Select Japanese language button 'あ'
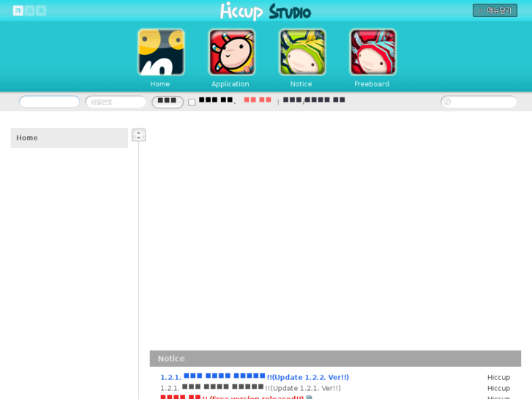Image resolution: width=532 pixels, height=399 pixels. point(41,10)
